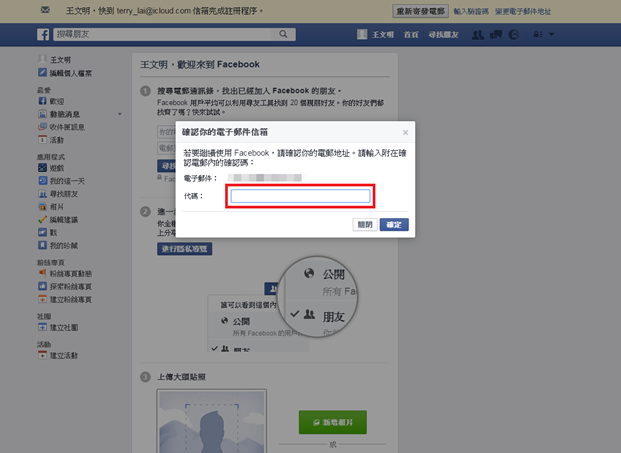Open the notifications globe icon in the top bar
The width and height of the screenshot is (621, 453).
pos(514,35)
